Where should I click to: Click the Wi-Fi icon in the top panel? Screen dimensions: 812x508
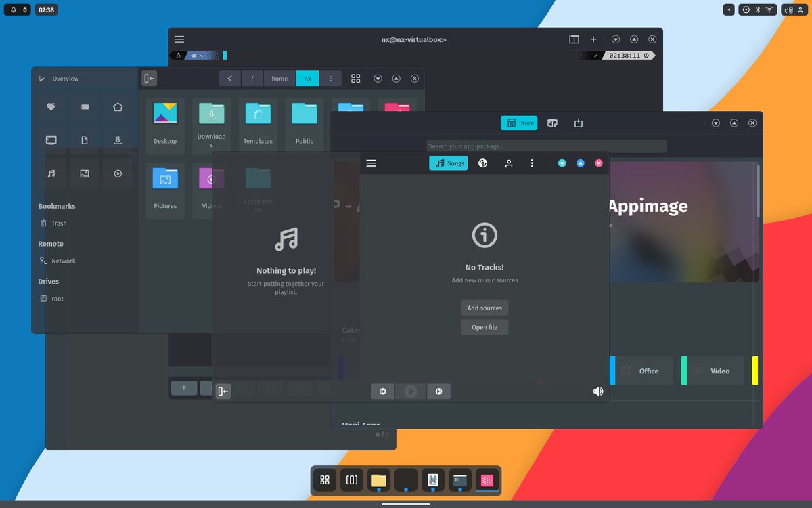tap(770, 9)
